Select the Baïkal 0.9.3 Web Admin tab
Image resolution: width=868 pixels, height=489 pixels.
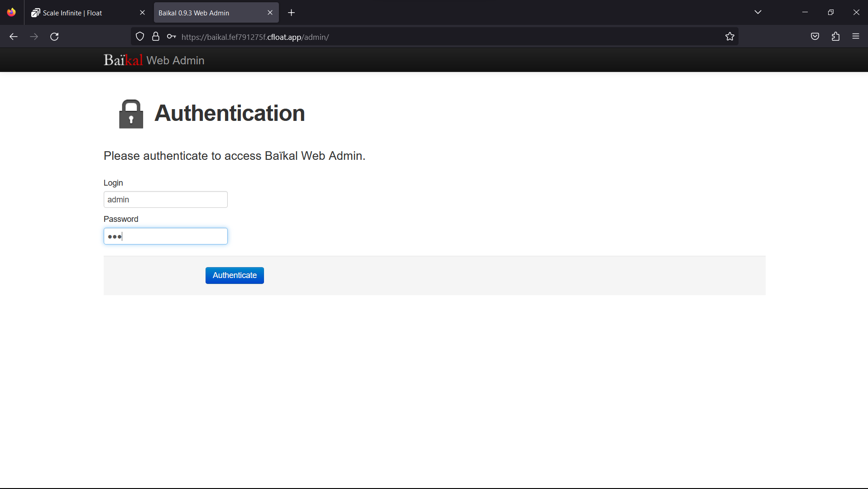216,13
